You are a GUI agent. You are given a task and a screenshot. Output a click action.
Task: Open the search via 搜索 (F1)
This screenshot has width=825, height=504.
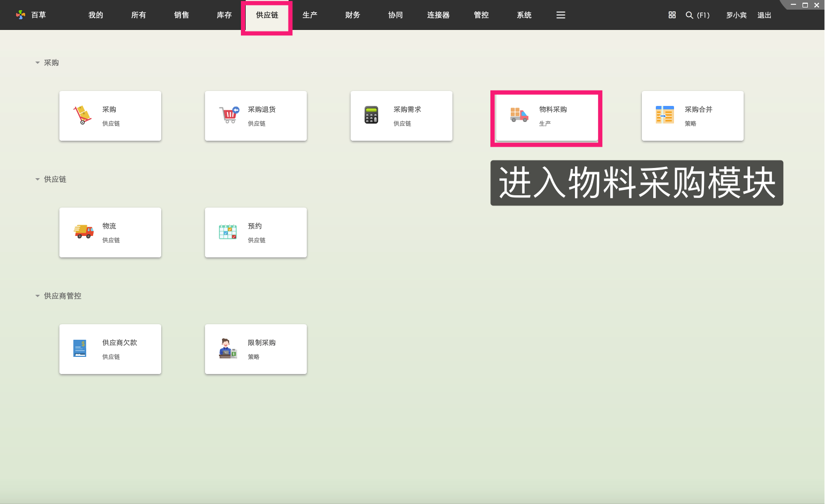[x=698, y=15]
